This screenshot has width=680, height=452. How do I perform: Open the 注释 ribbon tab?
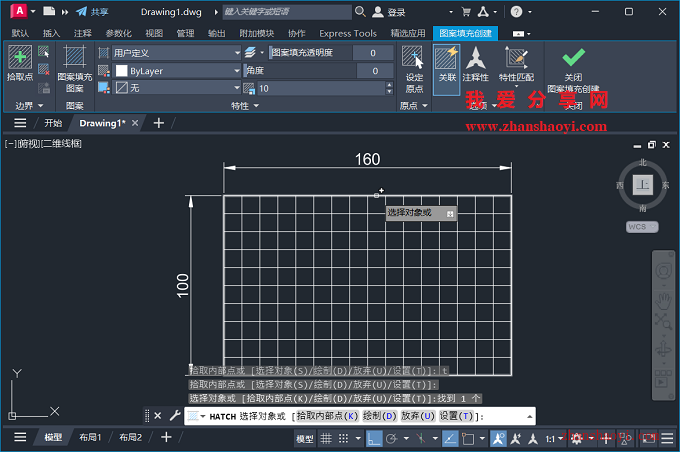click(82, 33)
